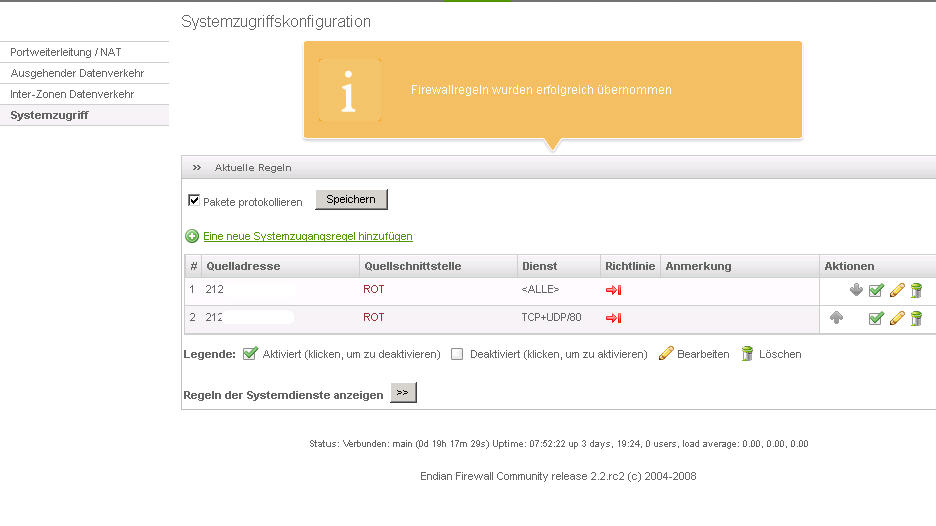Viewport: 936px width, 526px height.
Task: Go to Inter-Zonen Datenverkehr page
Action: tap(72, 94)
